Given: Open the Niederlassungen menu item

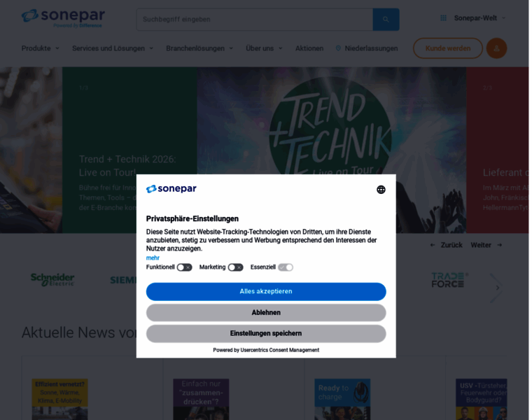Looking at the screenshot, I should (x=366, y=48).
